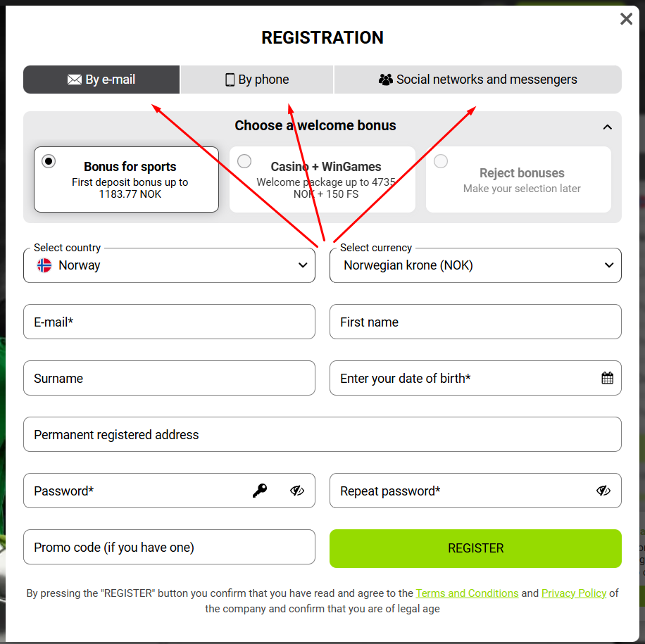
Task: Choose the Casino + WinGames bonus option
Action: (244, 161)
